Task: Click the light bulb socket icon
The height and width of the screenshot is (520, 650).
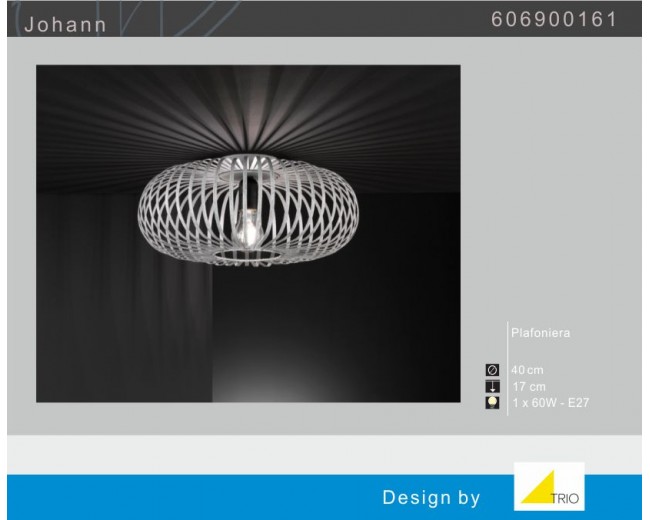Action: pos(492,402)
